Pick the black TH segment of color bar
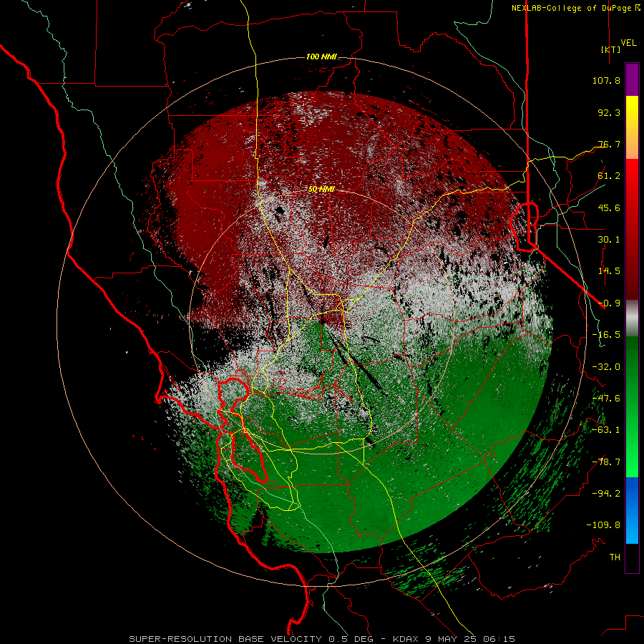This screenshot has height=644, width=644. pos(632,557)
